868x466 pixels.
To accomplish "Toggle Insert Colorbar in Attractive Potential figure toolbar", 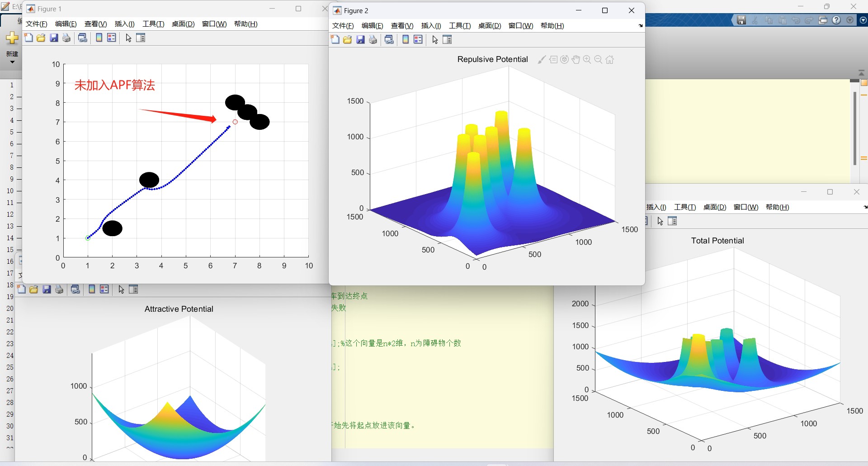I will pyautogui.click(x=92, y=290).
